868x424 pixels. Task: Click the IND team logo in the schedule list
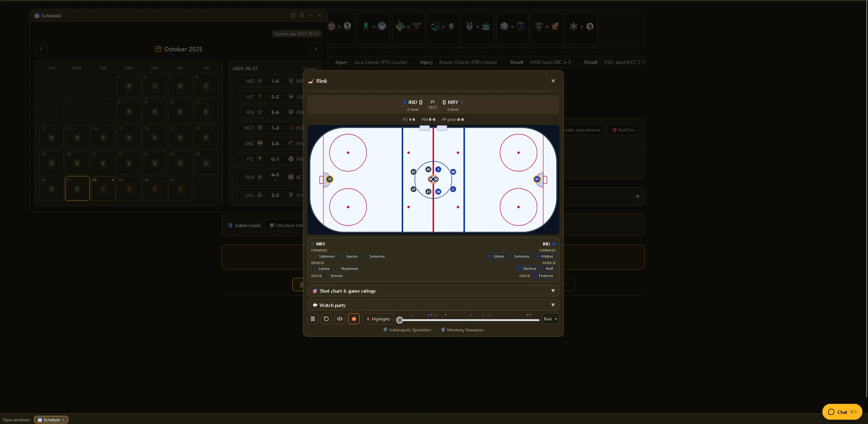260,81
